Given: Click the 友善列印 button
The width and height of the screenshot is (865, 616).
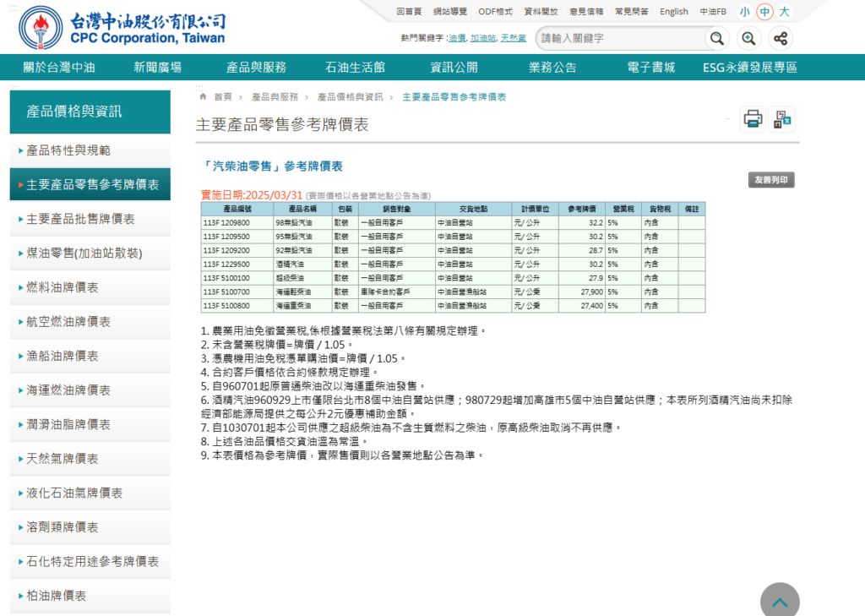Looking at the screenshot, I should (771, 180).
